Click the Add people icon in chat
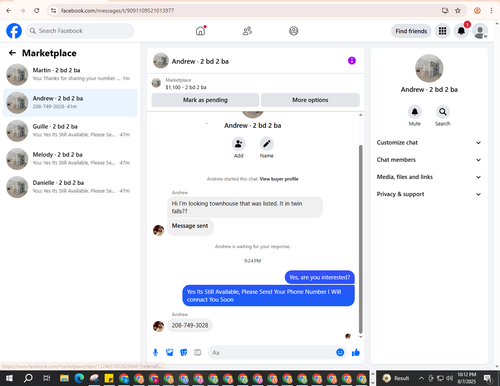The height and width of the screenshot is (386, 500). (x=239, y=144)
